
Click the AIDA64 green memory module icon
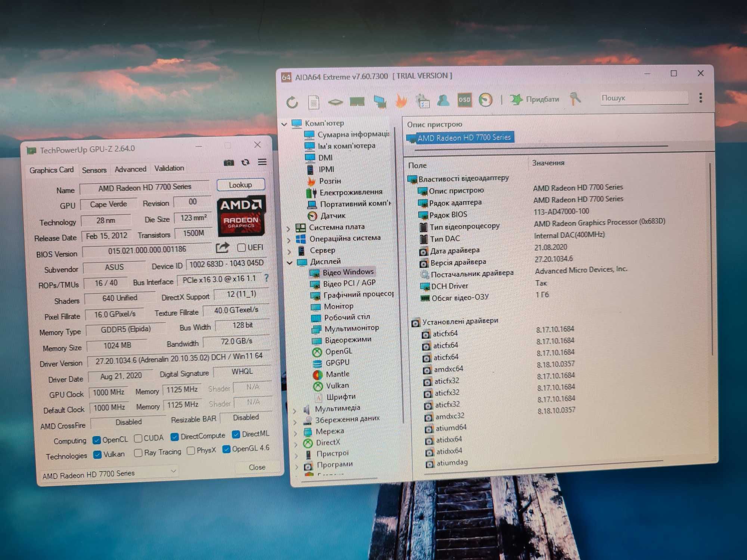coord(357,101)
